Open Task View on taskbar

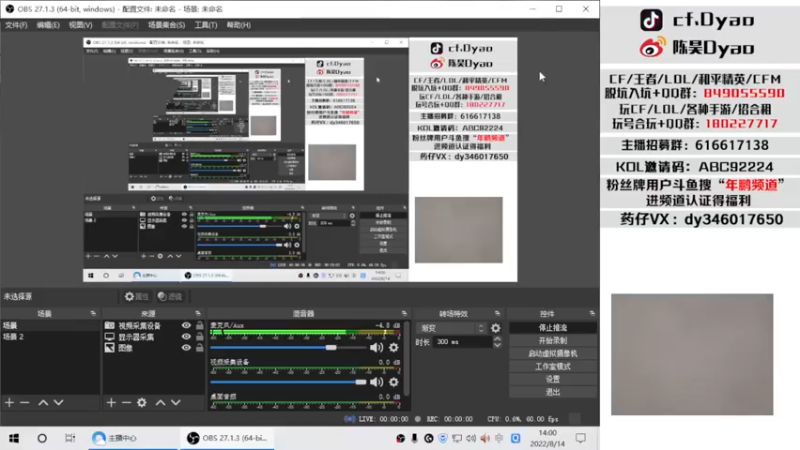[x=70, y=438]
